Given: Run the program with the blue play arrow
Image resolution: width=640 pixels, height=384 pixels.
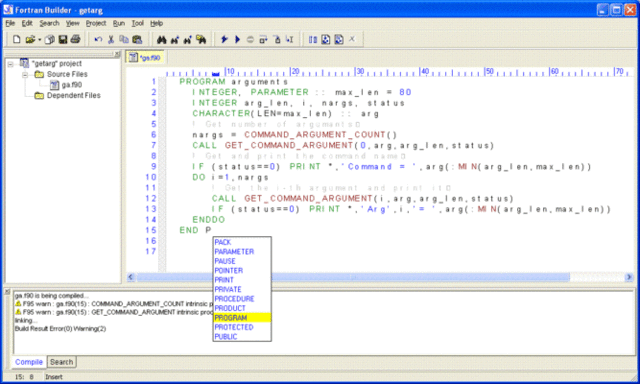Looking at the screenshot, I should coord(237,40).
